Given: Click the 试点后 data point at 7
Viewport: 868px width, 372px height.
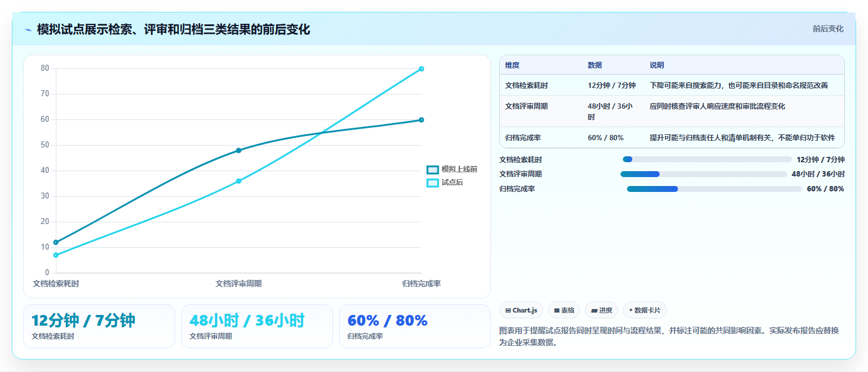Looking at the screenshot, I should [x=56, y=255].
